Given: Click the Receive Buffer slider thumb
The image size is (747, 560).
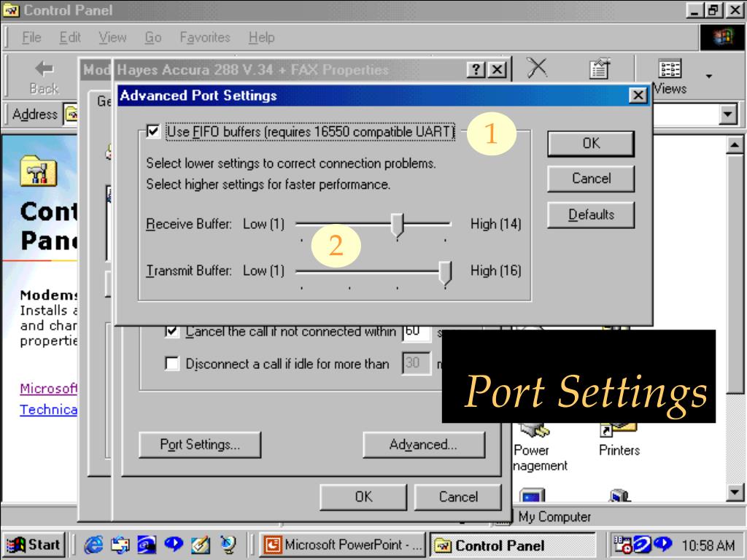Looking at the screenshot, I should [x=398, y=225].
